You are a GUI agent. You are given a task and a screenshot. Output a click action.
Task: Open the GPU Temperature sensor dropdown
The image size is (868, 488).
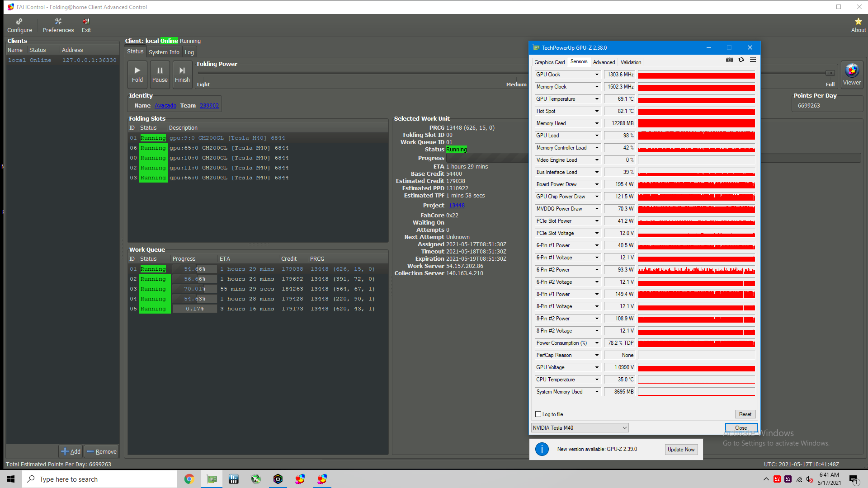597,99
